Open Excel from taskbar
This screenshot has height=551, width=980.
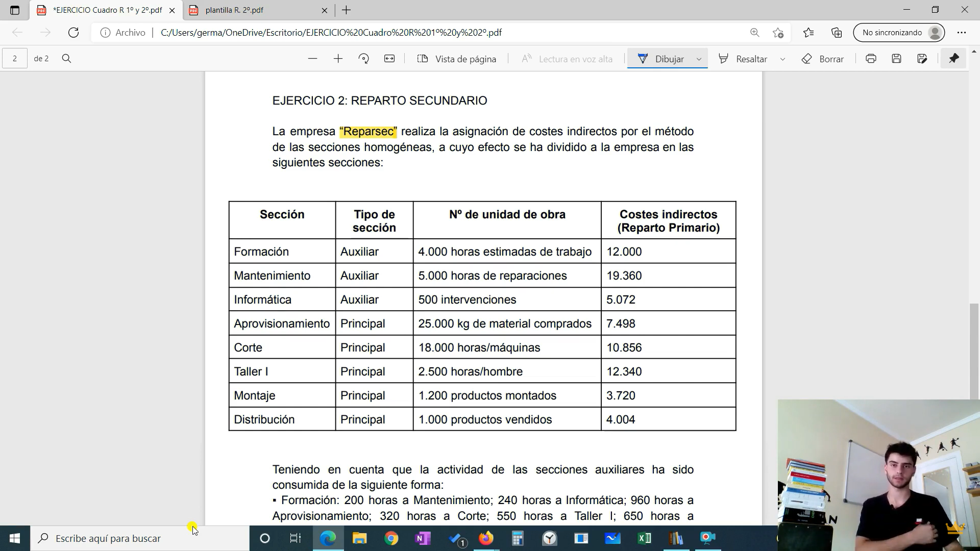tap(644, 538)
